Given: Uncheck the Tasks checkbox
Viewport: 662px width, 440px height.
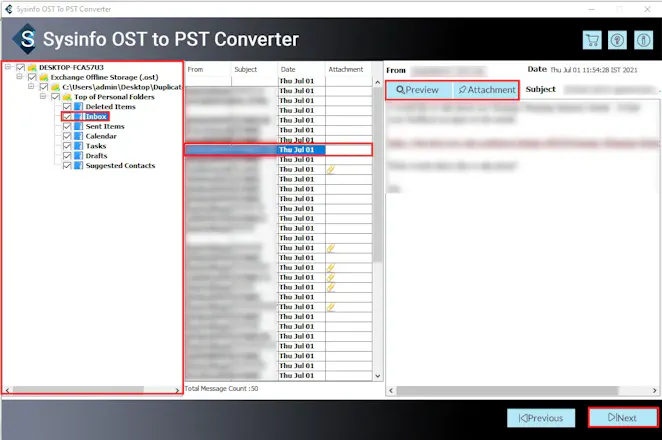Looking at the screenshot, I should (67, 146).
